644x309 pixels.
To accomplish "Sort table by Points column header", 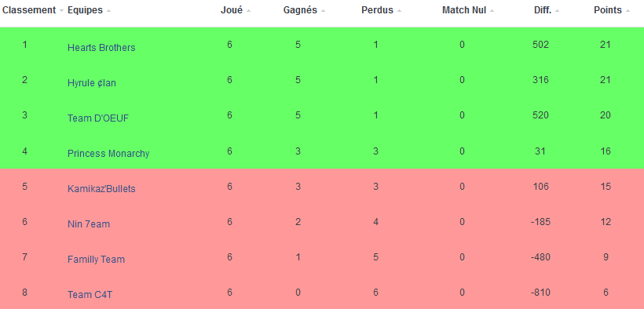I will tap(608, 10).
